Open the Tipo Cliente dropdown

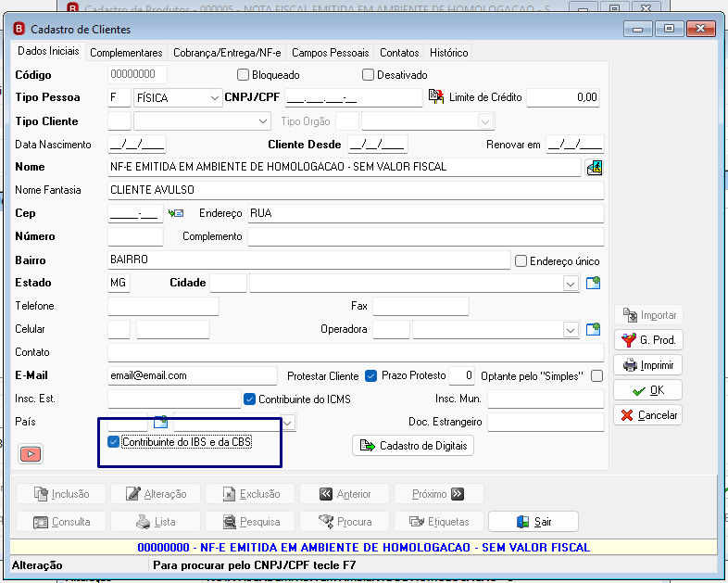[263, 121]
